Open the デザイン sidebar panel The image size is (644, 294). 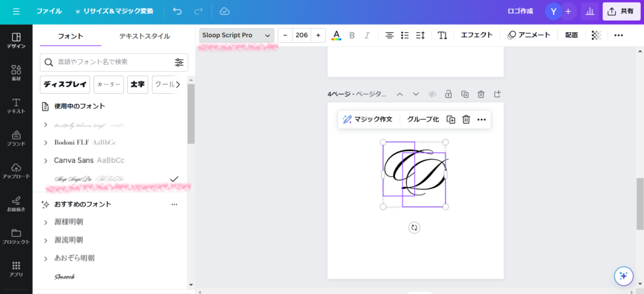point(16,41)
